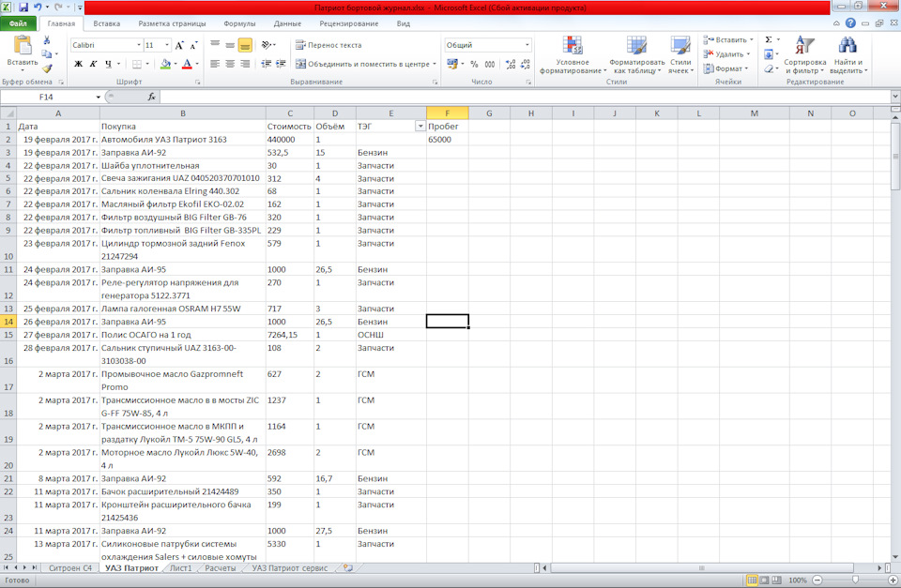Increase the cell indent

[x=281, y=64]
